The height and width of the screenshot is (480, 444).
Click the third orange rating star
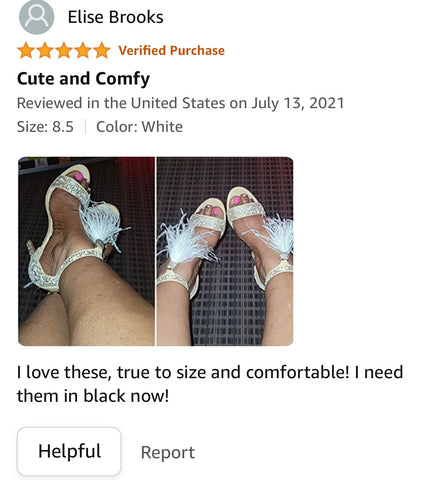click(x=64, y=51)
